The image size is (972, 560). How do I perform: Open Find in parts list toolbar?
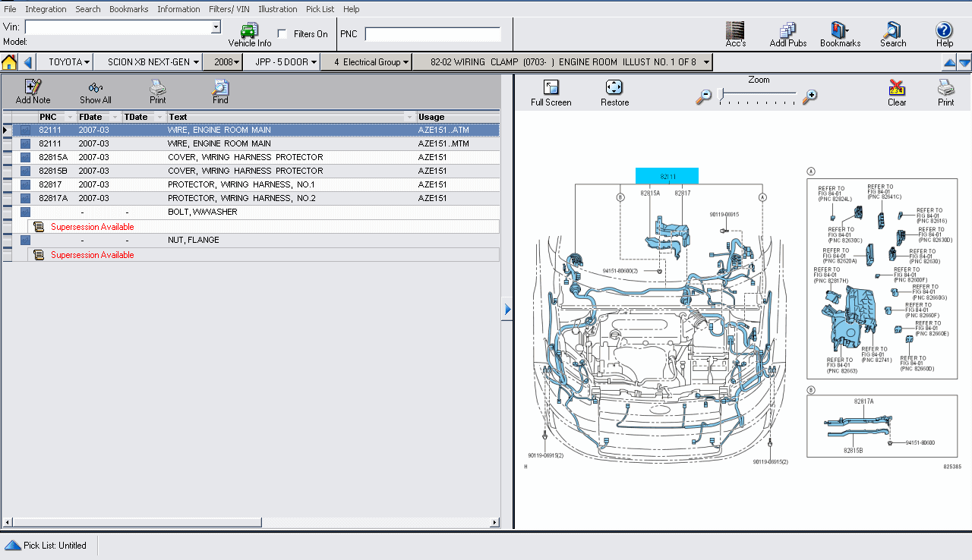pyautogui.click(x=220, y=87)
